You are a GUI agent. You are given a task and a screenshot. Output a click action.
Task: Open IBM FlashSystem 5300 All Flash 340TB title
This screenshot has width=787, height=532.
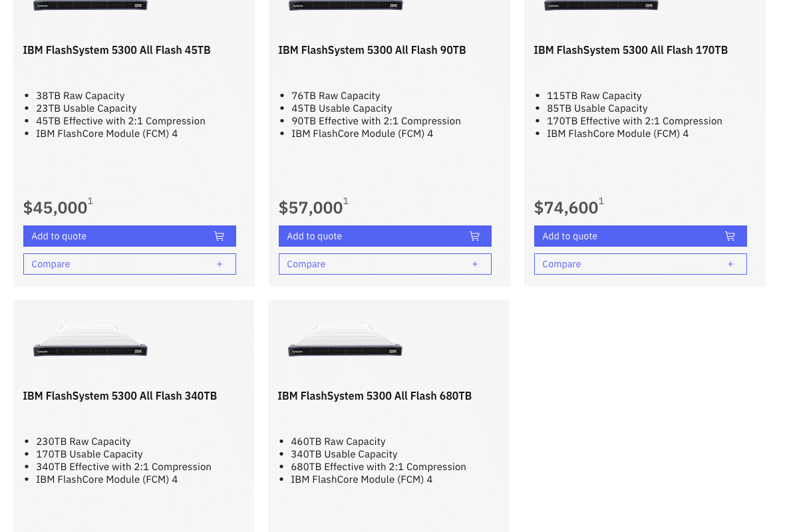120,396
